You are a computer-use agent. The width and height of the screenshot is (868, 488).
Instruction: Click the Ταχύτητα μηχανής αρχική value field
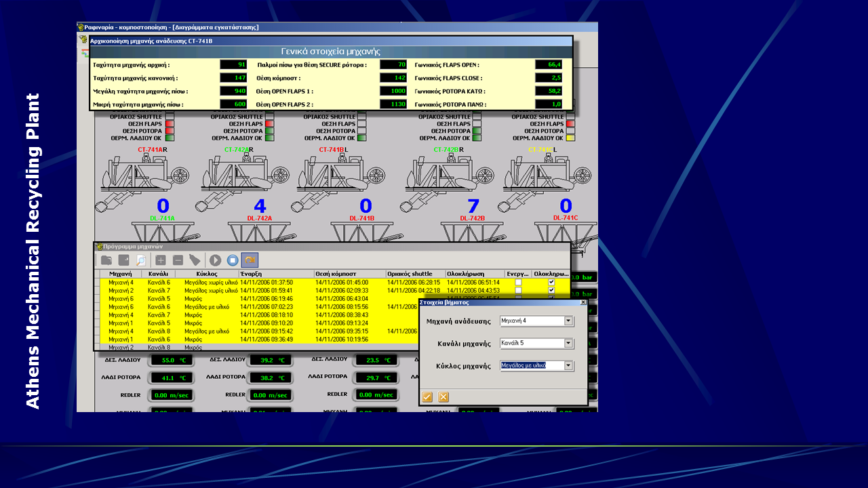click(x=233, y=64)
